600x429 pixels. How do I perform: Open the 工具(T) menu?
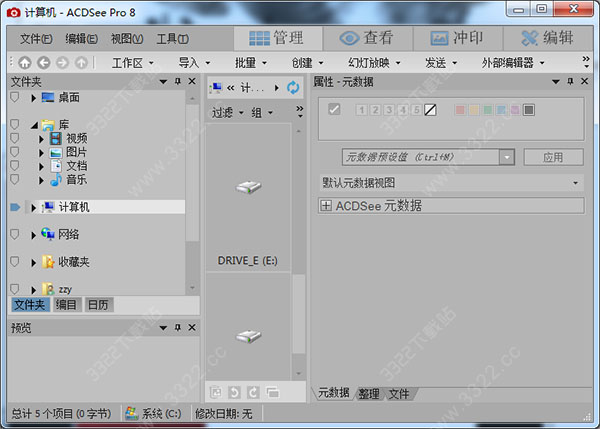[x=173, y=39]
